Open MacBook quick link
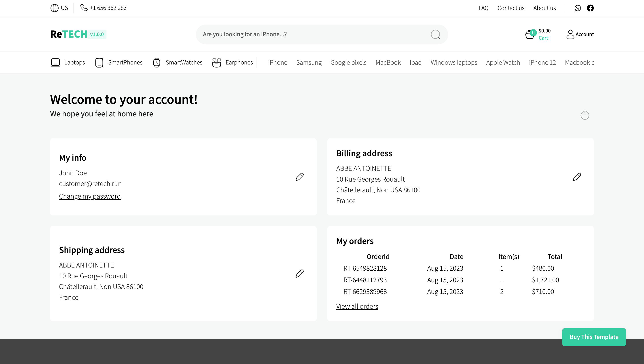 [x=388, y=63]
